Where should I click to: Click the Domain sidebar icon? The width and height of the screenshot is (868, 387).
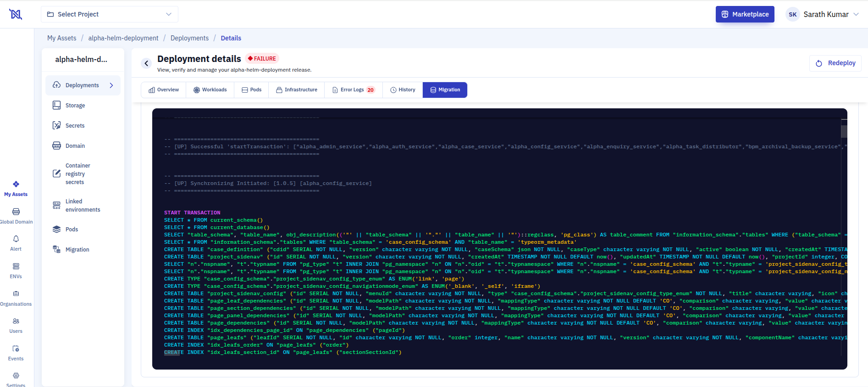tap(56, 146)
